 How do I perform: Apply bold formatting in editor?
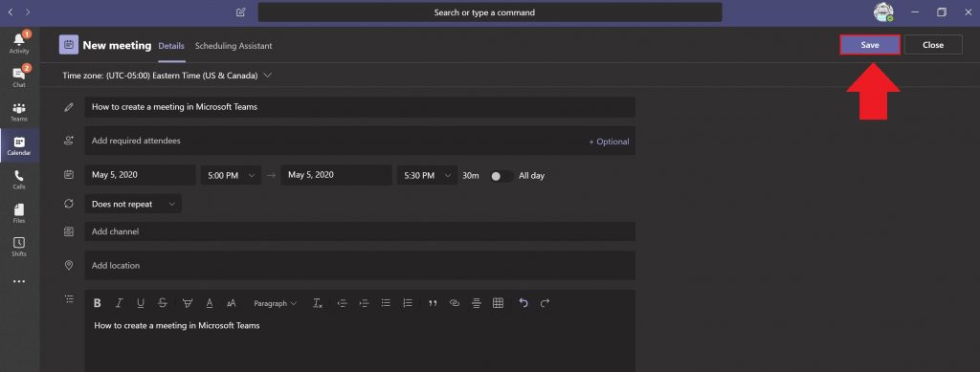tap(98, 303)
